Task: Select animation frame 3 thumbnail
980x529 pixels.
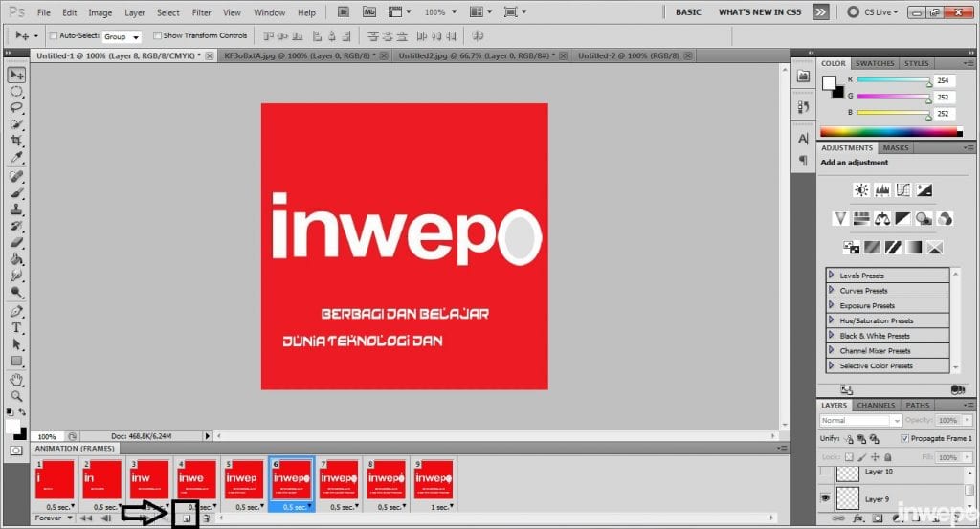Action: pos(148,479)
